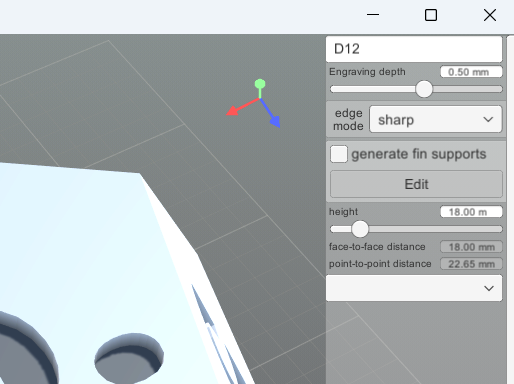Enable generate fin supports checkbox
Viewport: 514px width, 384px height.
tap(339, 154)
